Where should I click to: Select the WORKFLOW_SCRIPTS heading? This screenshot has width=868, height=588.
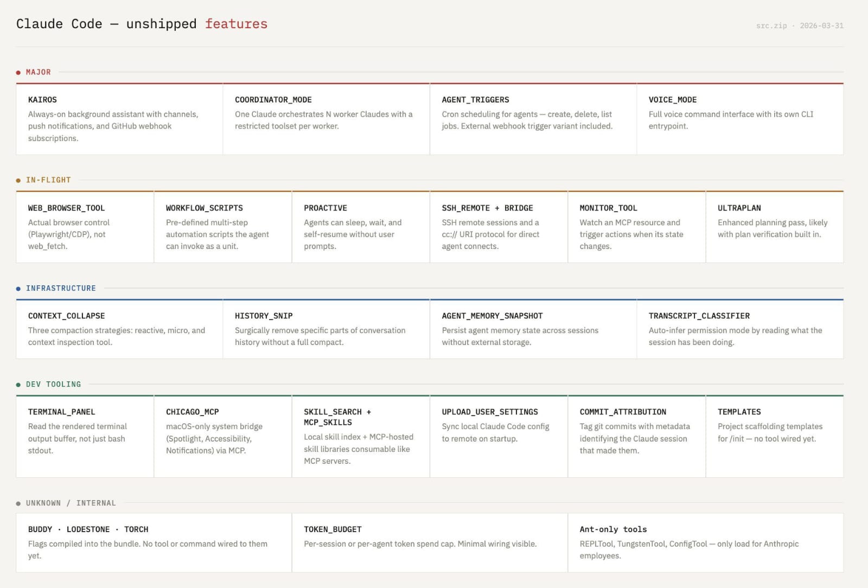coord(205,208)
